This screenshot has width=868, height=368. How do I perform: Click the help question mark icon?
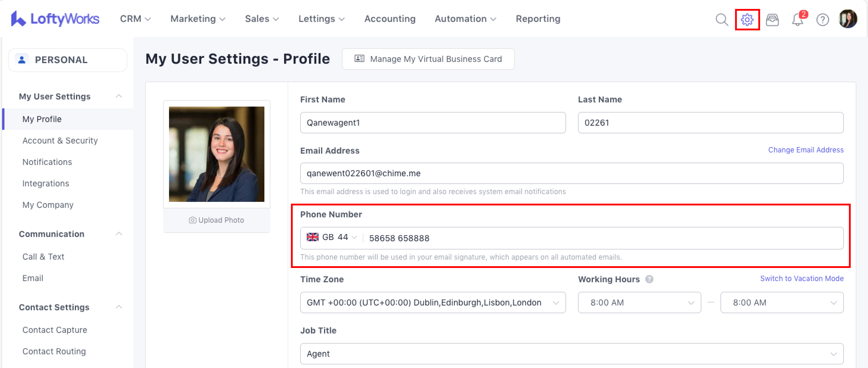(822, 20)
